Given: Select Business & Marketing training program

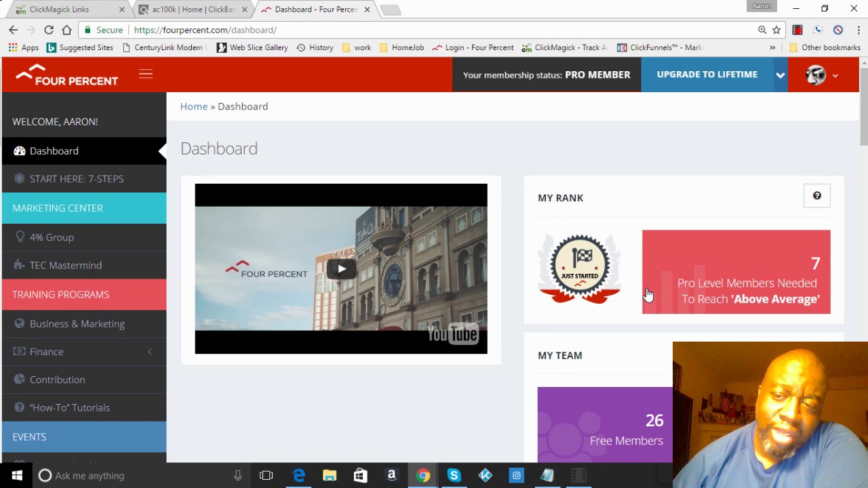Looking at the screenshot, I should (x=83, y=324).
